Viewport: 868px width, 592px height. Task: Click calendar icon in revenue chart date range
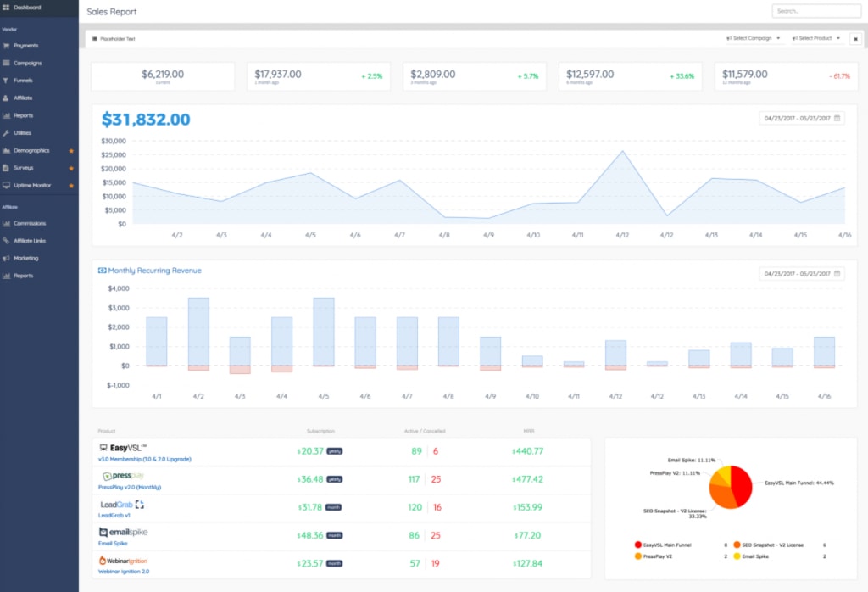[837, 119]
